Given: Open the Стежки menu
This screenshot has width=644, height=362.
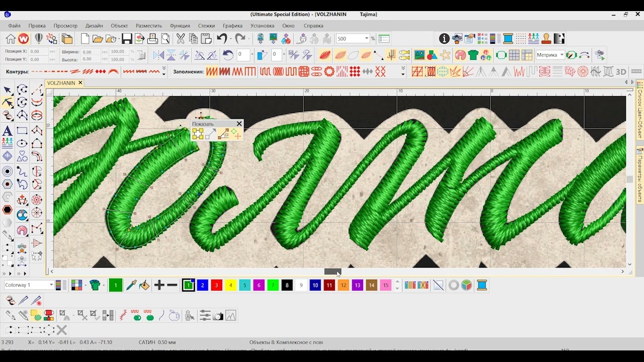Looking at the screenshot, I should pos(206,26).
